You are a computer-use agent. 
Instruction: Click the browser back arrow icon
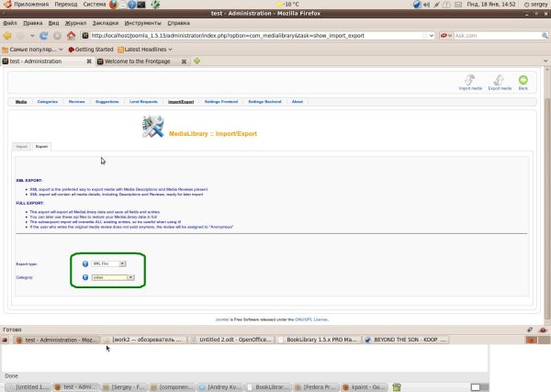(7, 36)
